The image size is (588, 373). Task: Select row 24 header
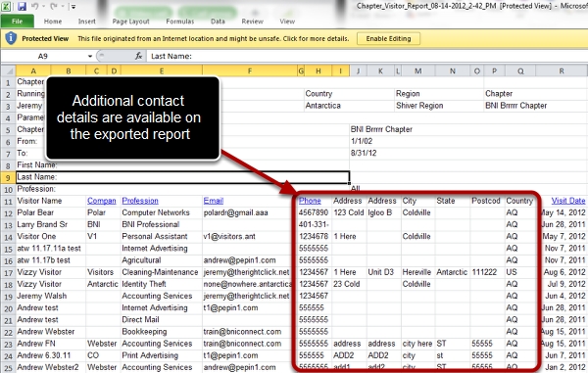(x=8, y=355)
